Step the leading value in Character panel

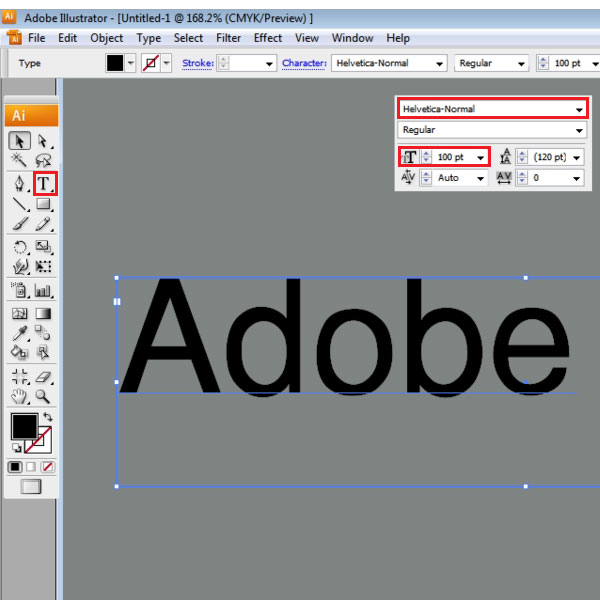click(x=522, y=157)
